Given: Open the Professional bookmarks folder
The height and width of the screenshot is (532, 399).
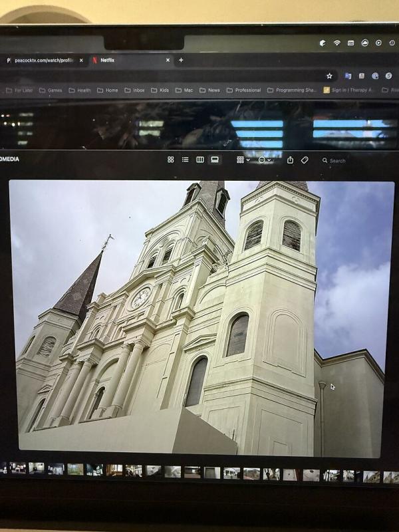Looking at the screenshot, I should 243,90.
